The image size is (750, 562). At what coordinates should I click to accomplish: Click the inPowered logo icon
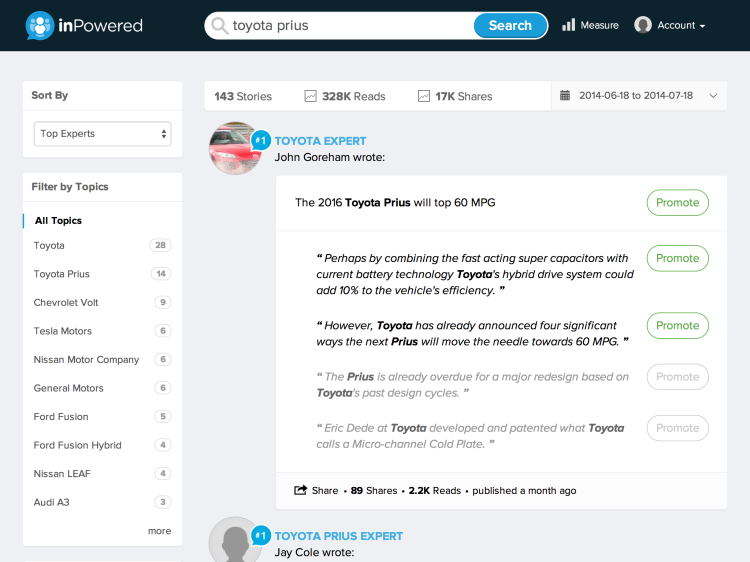pyautogui.click(x=40, y=25)
